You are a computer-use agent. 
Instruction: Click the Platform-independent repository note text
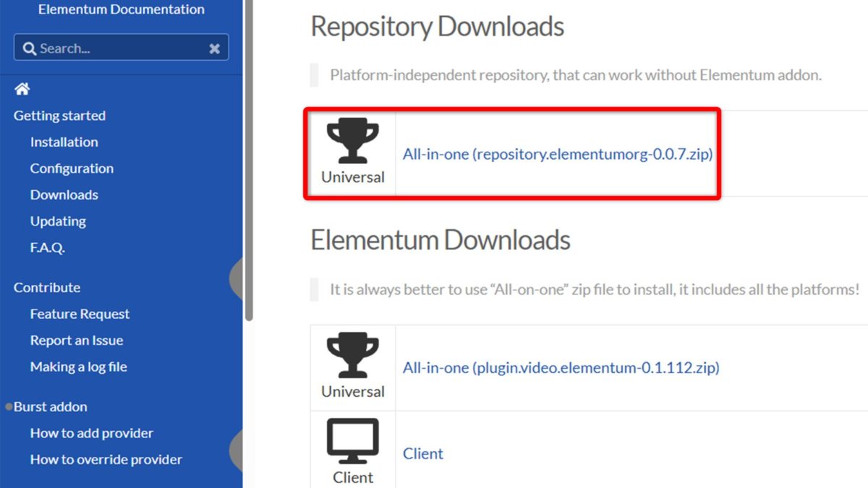click(576, 74)
